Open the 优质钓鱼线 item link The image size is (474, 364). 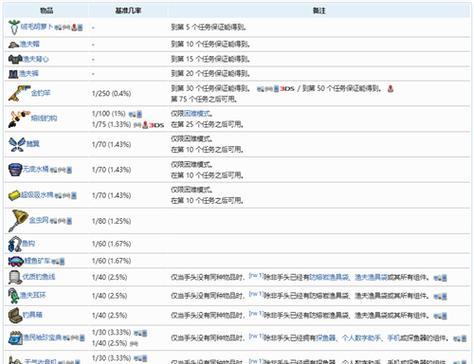[x=39, y=277]
